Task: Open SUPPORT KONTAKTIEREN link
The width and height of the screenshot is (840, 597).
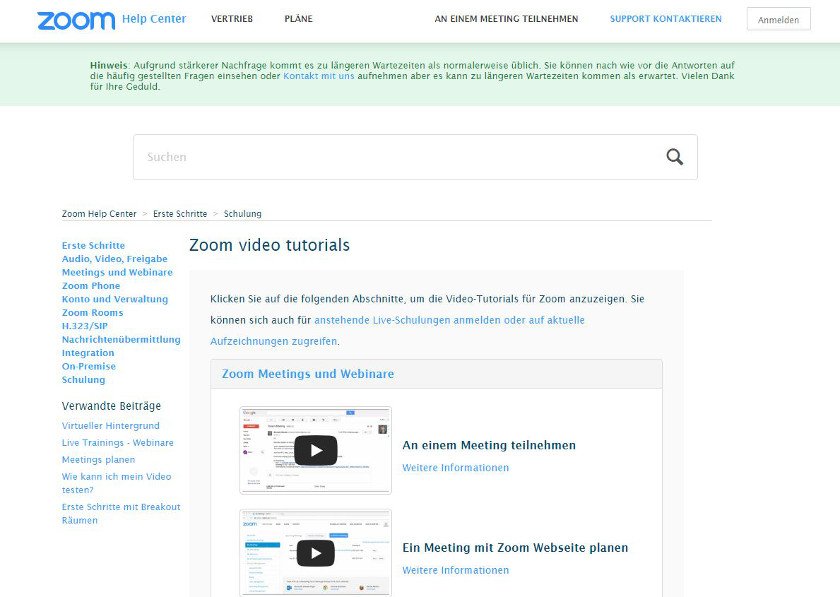Action: pos(666,19)
